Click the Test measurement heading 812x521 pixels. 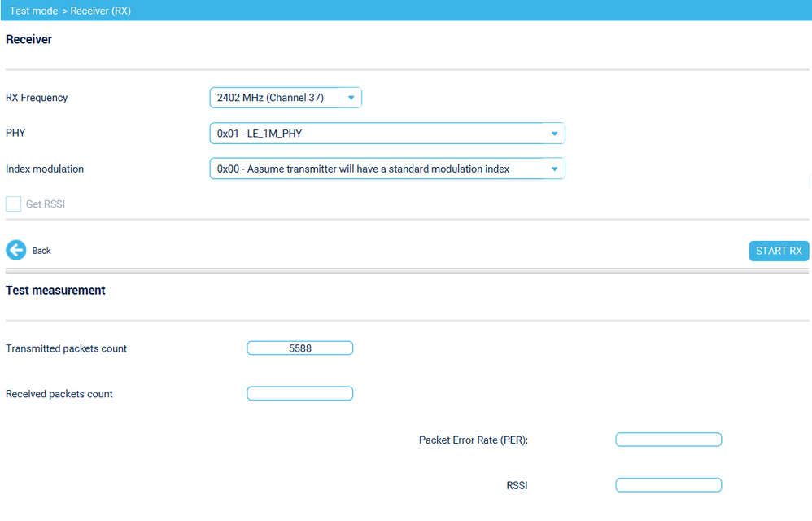point(55,291)
